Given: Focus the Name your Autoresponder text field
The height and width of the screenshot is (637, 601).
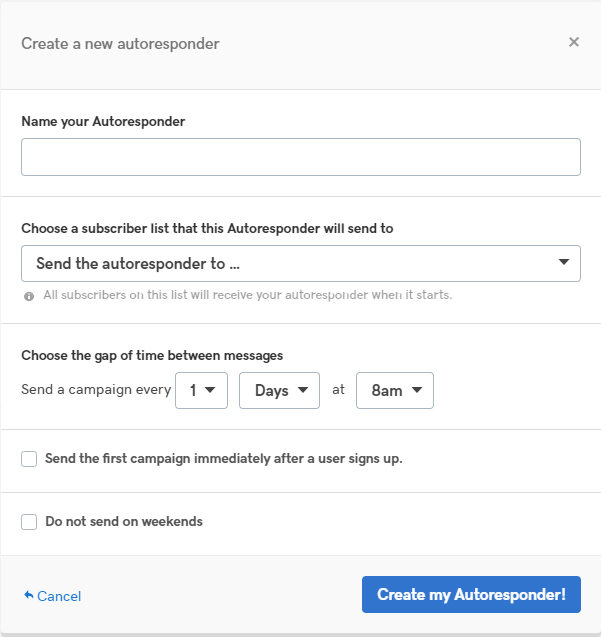Looking at the screenshot, I should coord(300,157).
